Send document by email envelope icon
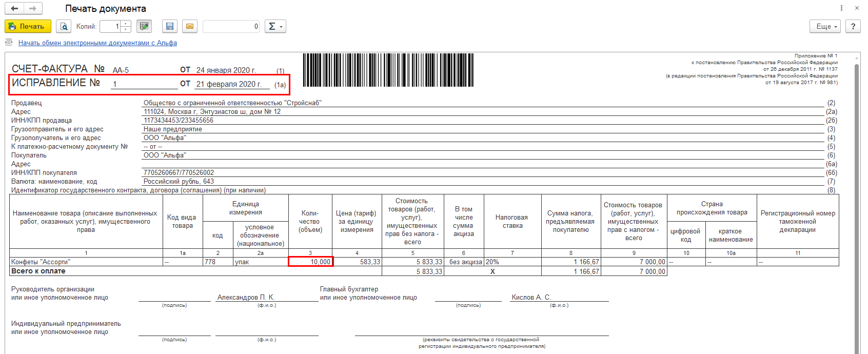Screen dimensions: 868x354 (190, 26)
